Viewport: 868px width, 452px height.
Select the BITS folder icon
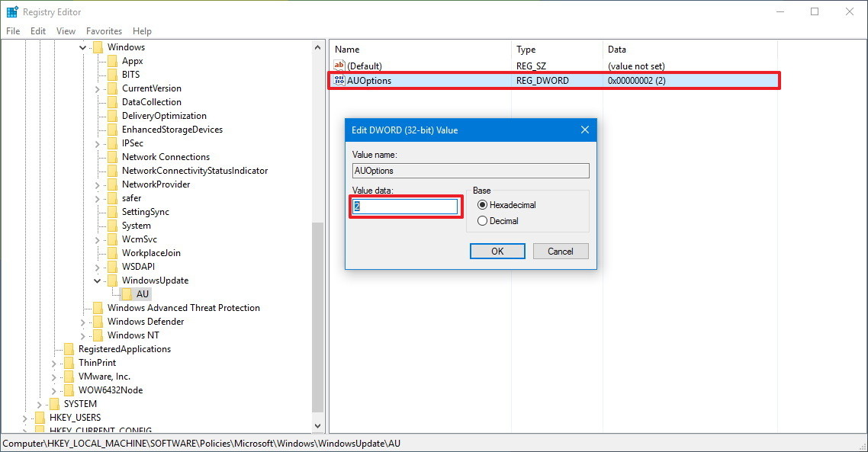pos(112,75)
